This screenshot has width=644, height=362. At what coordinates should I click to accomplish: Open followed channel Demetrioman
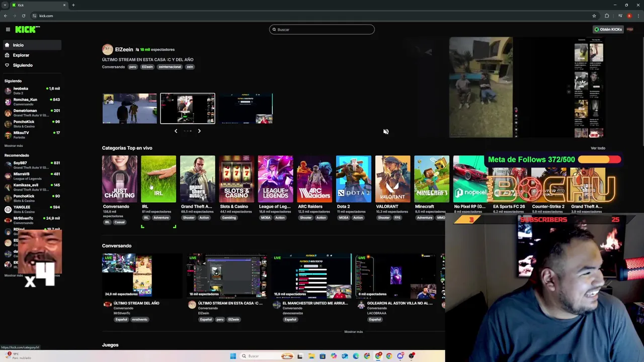pos(31,113)
